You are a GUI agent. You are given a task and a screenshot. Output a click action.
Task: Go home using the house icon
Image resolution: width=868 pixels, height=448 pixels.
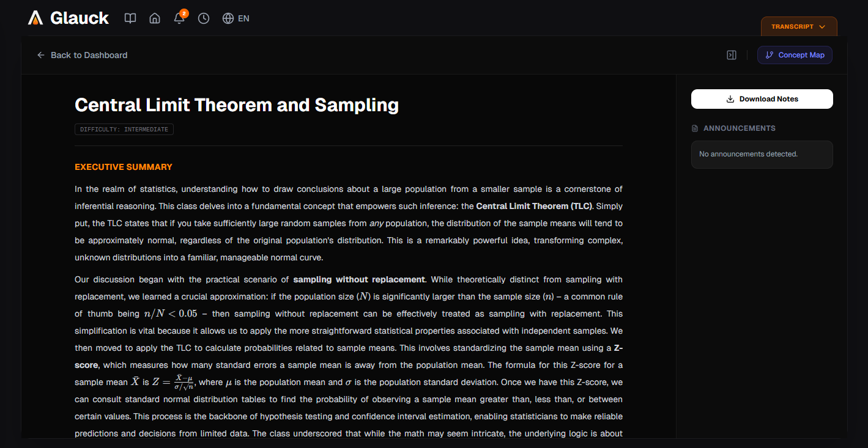155,18
